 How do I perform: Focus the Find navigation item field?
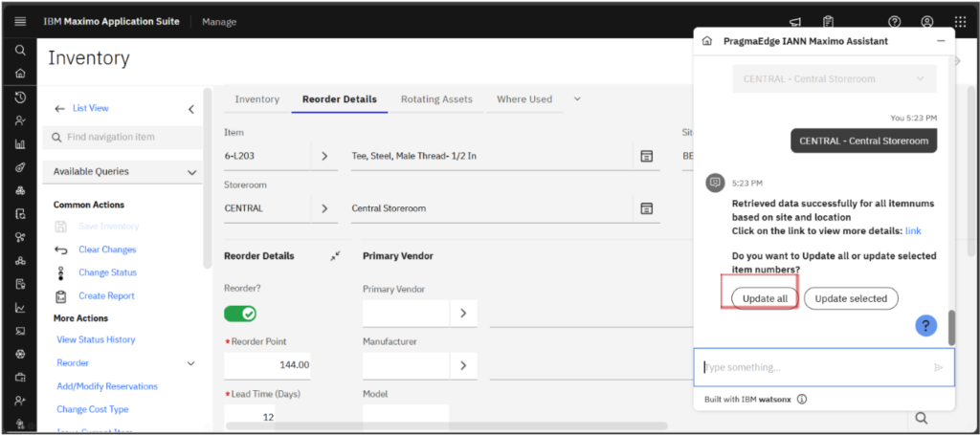[122, 138]
